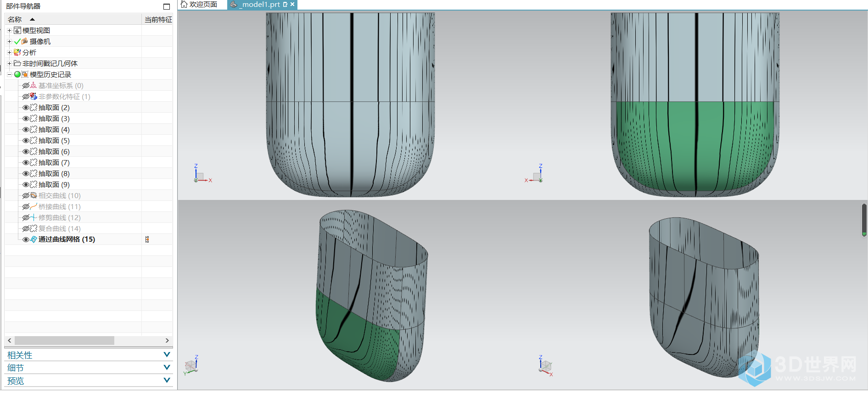Click the 模型视图 folder icon
Screen dimensions: 868x393
pyautogui.click(x=17, y=30)
